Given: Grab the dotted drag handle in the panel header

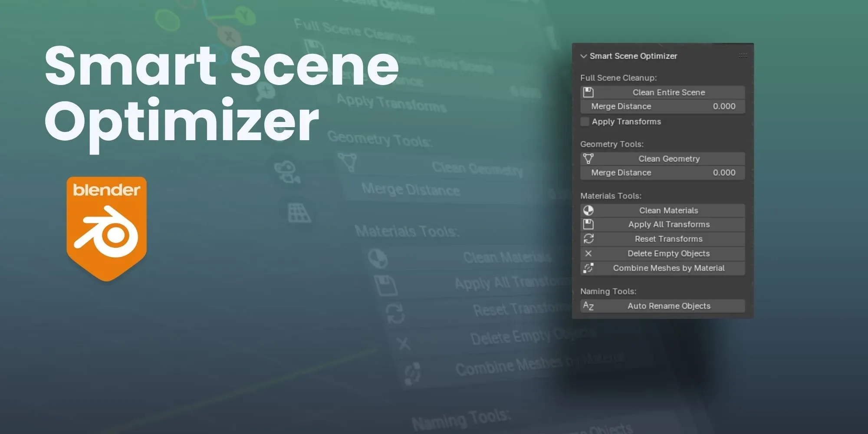Looking at the screenshot, I should click(743, 56).
